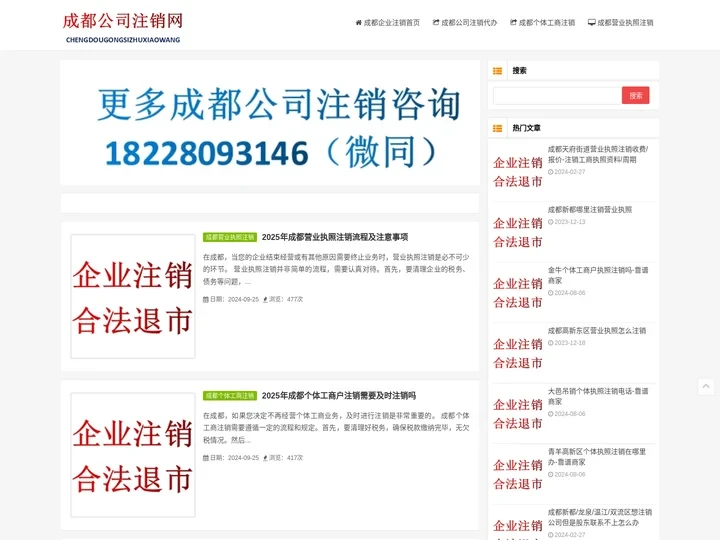Click the list icon beside the 搜索 heading
720x540 pixels.
(497, 71)
